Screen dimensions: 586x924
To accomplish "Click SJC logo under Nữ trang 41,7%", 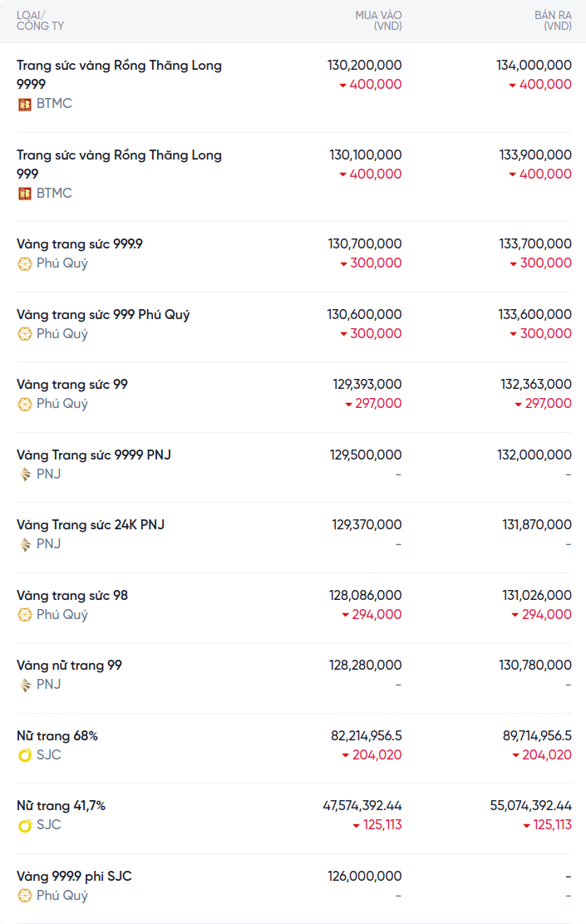I will 24,825.
